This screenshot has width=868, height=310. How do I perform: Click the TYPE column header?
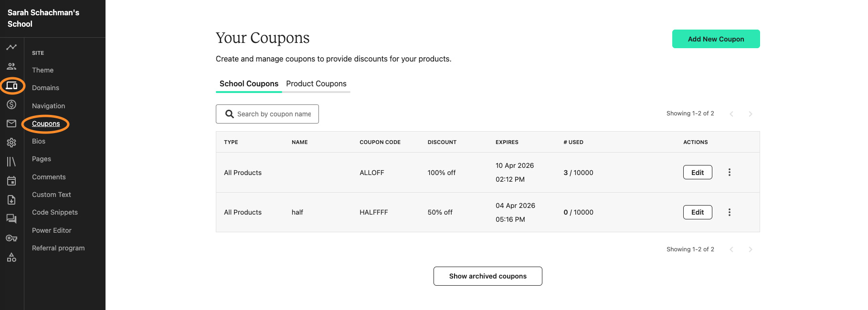231,142
